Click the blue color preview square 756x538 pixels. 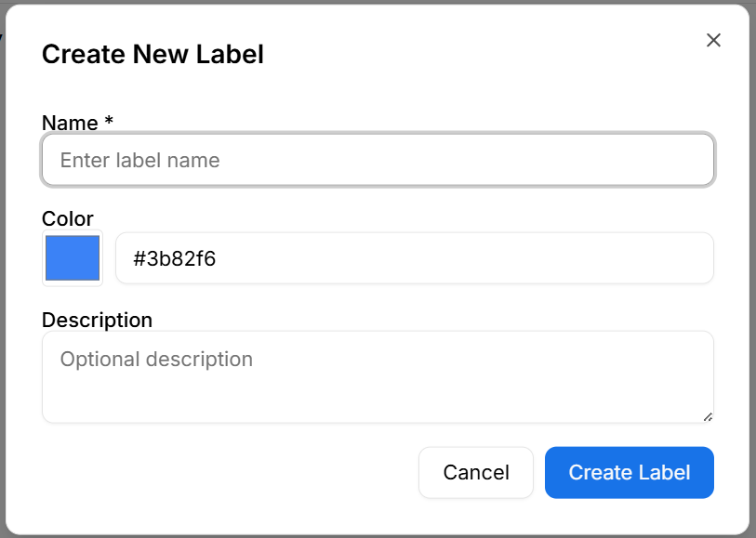[x=72, y=258]
